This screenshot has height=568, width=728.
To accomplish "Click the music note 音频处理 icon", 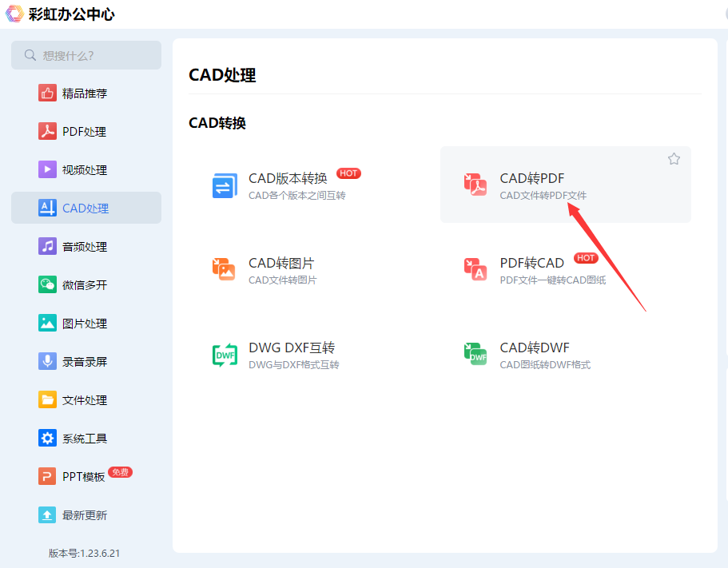I will pos(47,246).
